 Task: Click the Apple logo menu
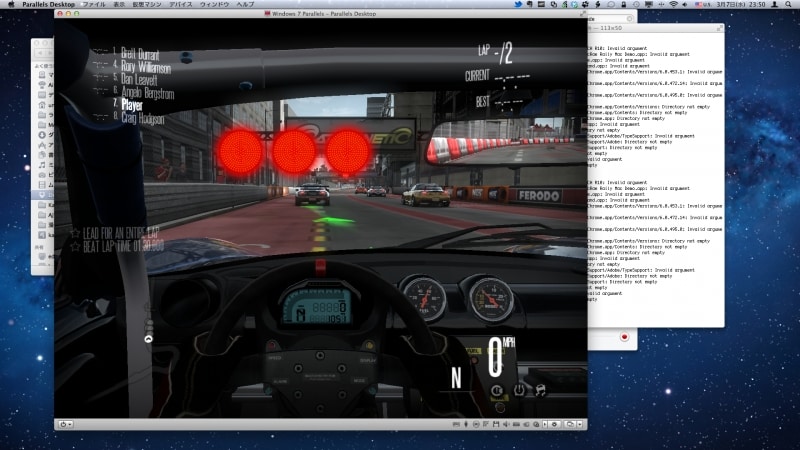click(10, 5)
